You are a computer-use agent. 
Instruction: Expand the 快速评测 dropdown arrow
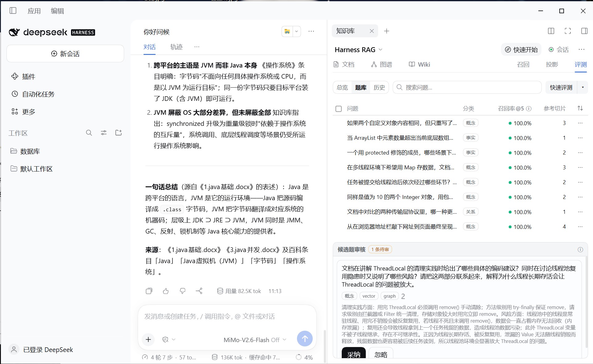583,88
